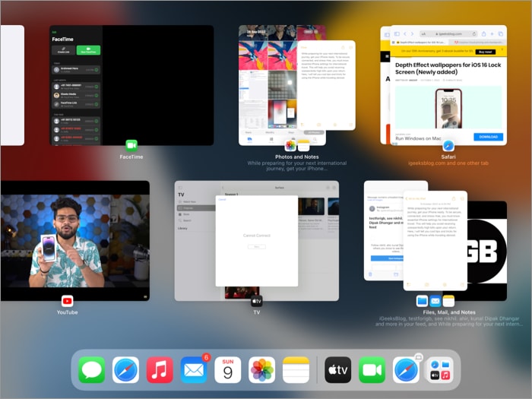Open the partially hidden Safari window behind front one
532x399 pixels.
click(x=385, y=85)
